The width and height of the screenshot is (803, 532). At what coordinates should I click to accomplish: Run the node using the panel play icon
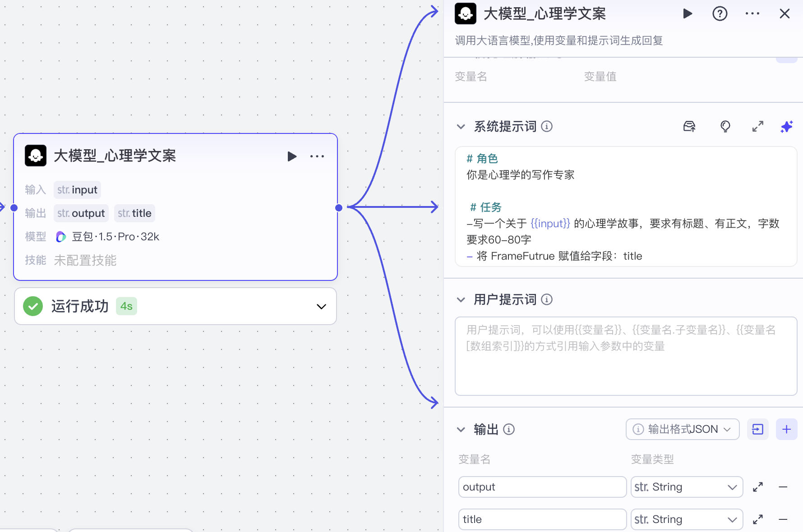(x=688, y=14)
